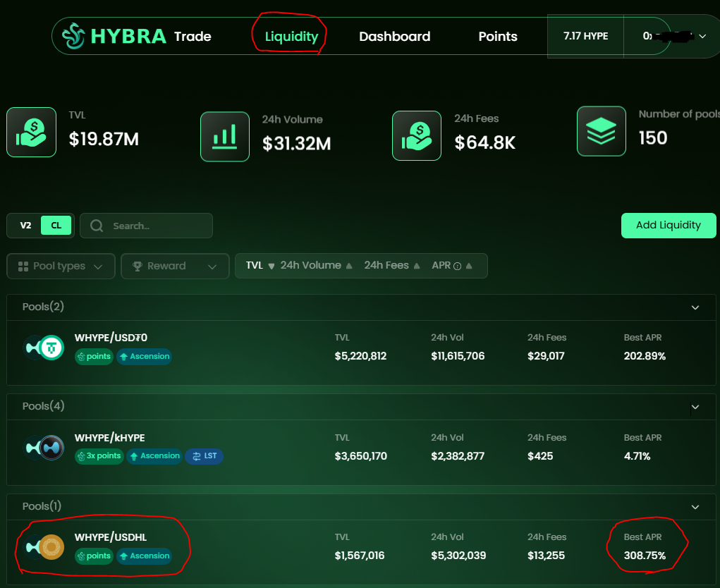Click the points badge on WHYPE/USD₮0
The width and height of the screenshot is (720, 588).
coord(94,356)
